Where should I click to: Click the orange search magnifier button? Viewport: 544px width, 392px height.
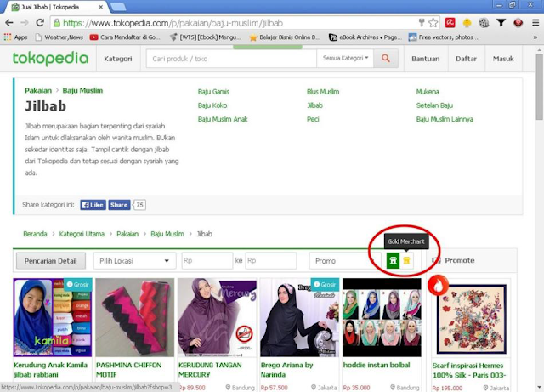tap(385, 59)
